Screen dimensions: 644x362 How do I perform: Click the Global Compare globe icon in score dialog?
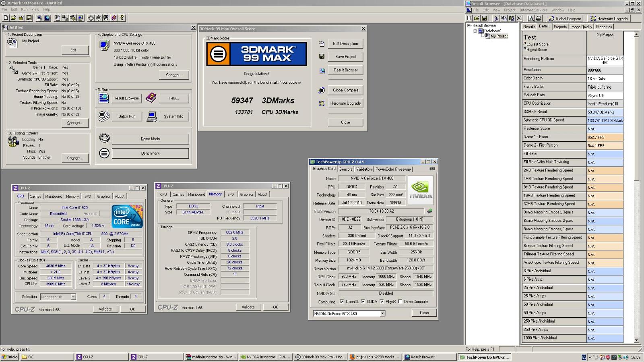322,90
